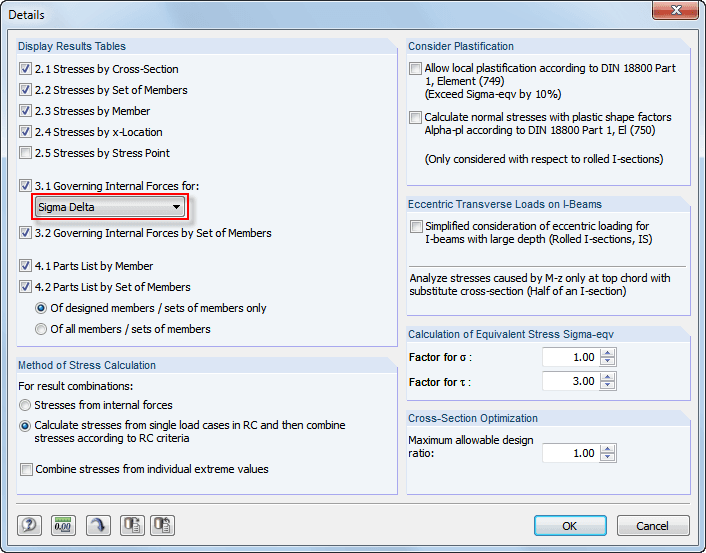The width and height of the screenshot is (706, 553).
Task: Click the Cancel button
Action: point(653,526)
